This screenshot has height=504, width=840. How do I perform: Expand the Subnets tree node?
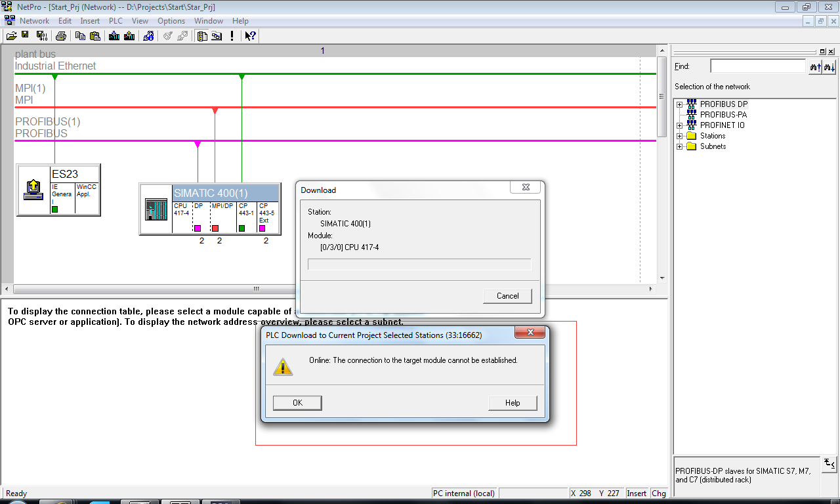click(680, 146)
